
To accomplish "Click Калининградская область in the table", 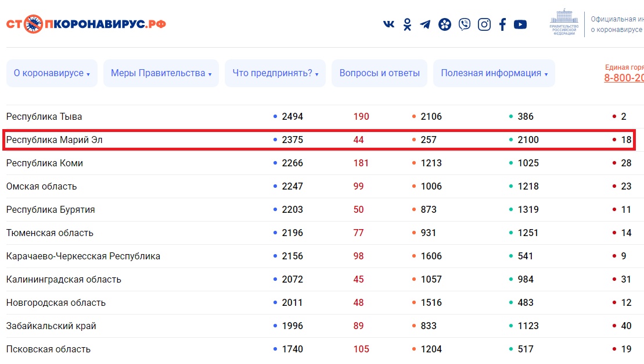I will click(x=63, y=280).
